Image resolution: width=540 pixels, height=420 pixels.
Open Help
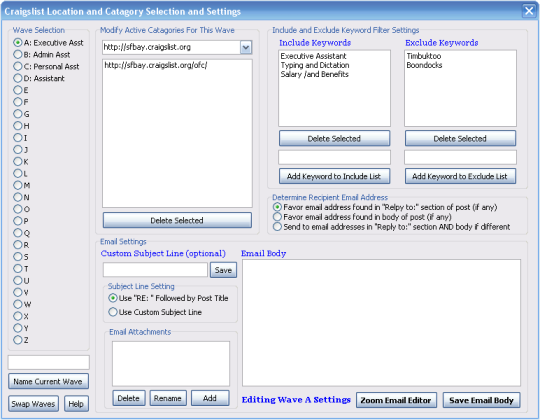(x=76, y=403)
